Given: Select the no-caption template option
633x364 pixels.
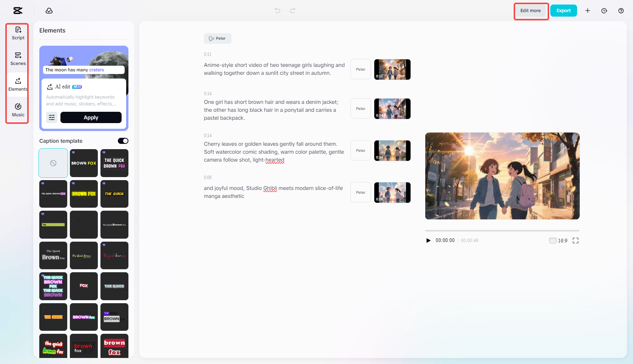Looking at the screenshot, I should click(x=53, y=163).
